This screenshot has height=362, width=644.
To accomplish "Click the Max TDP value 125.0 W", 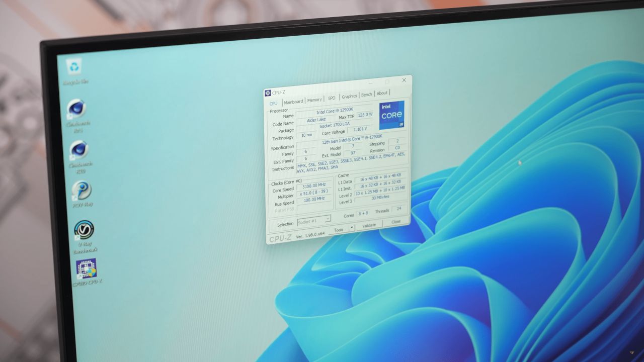I will [365, 115].
